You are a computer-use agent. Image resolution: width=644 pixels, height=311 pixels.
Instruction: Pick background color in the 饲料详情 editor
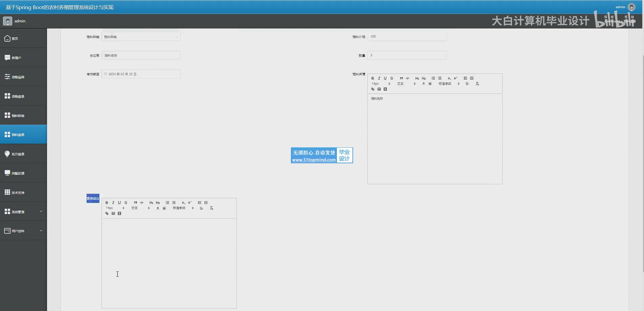[430, 84]
